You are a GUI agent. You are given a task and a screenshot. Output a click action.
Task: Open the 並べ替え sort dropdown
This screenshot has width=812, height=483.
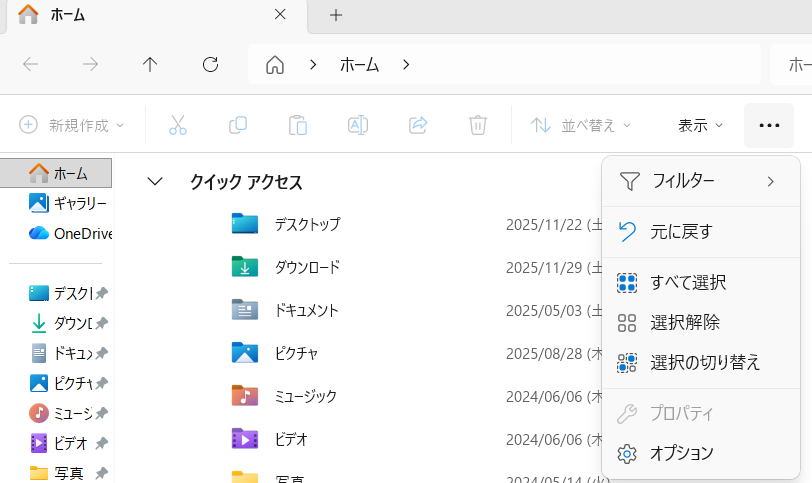(581, 125)
